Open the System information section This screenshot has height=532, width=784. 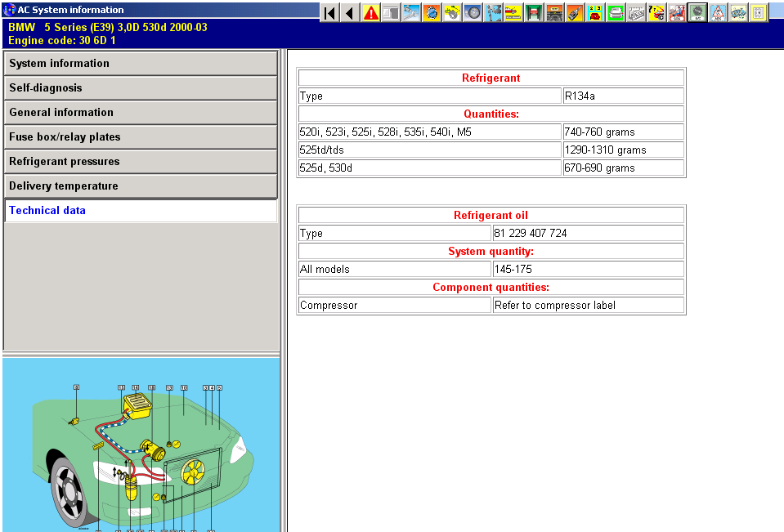tap(141, 64)
